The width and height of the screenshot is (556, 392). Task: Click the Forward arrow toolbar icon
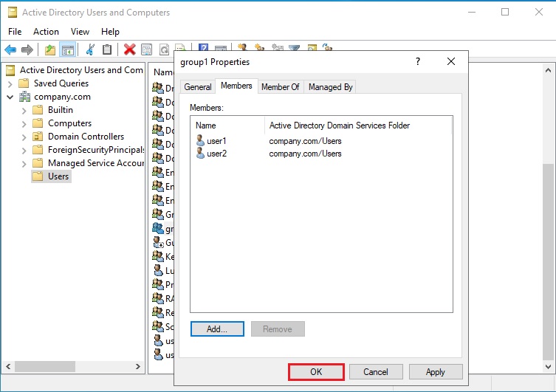27,49
